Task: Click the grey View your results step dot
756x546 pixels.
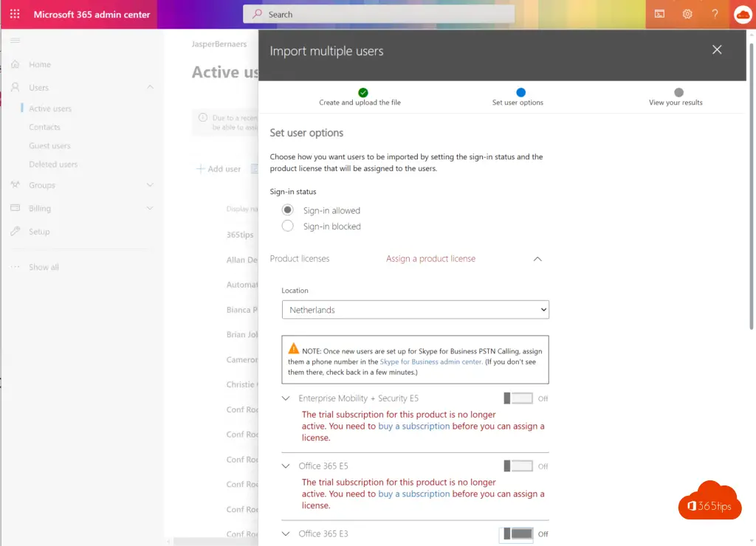Action: [x=679, y=92]
